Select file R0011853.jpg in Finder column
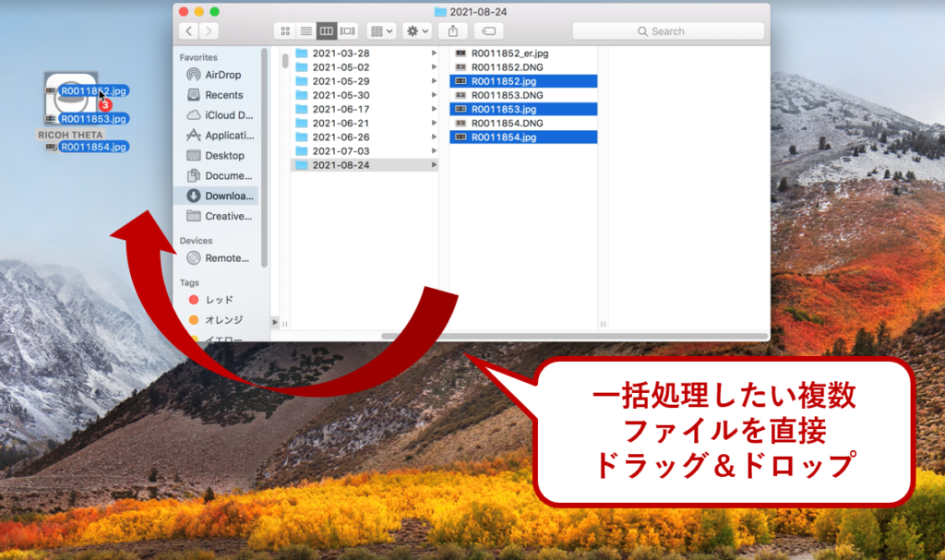The image size is (945, 560). click(523, 109)
